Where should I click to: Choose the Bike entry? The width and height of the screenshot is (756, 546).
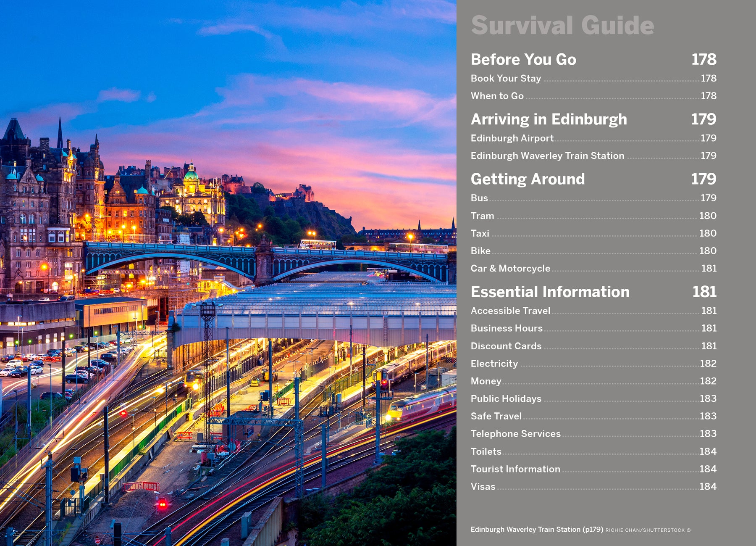click(x=593, y=251)
